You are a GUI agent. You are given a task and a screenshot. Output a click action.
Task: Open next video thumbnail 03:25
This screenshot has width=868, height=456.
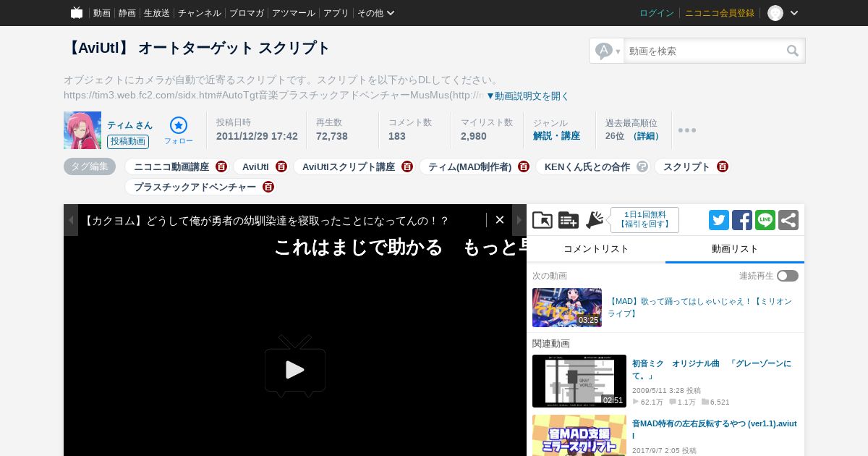click(567, 308)
